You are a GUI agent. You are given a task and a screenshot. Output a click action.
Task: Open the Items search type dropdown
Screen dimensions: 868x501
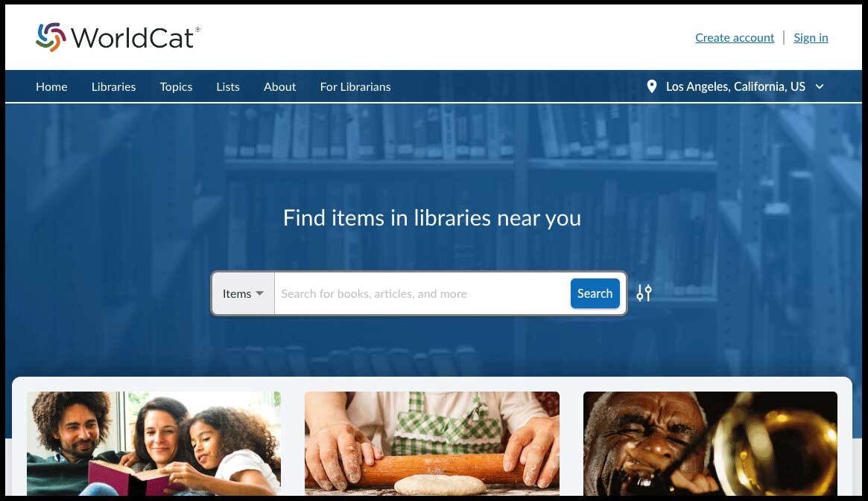[x=243, y=293]
